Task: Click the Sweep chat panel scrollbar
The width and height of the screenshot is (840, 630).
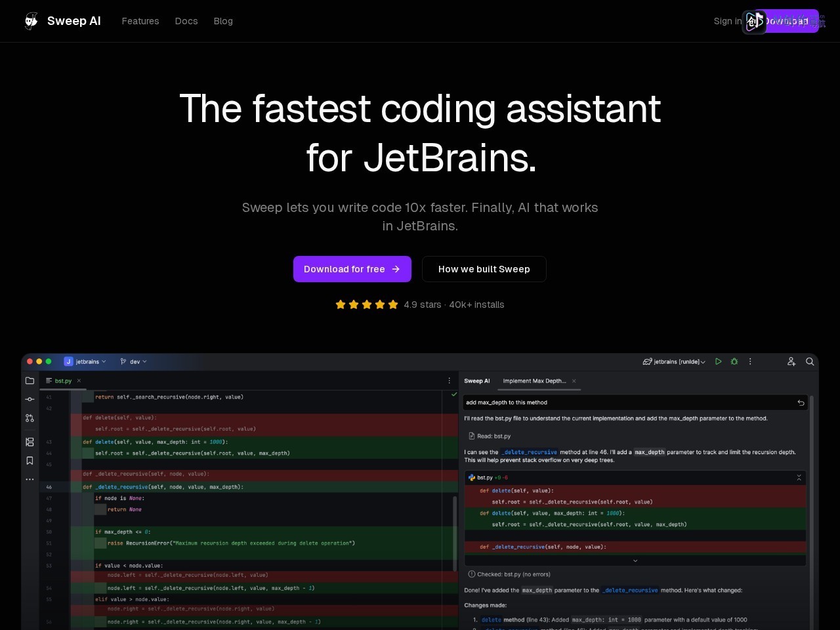Action: [x=812, y=512]
